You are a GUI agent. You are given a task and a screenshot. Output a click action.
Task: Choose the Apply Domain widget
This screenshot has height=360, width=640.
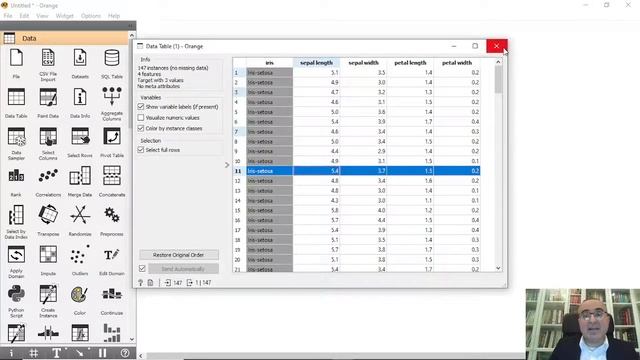coord(16,255)
